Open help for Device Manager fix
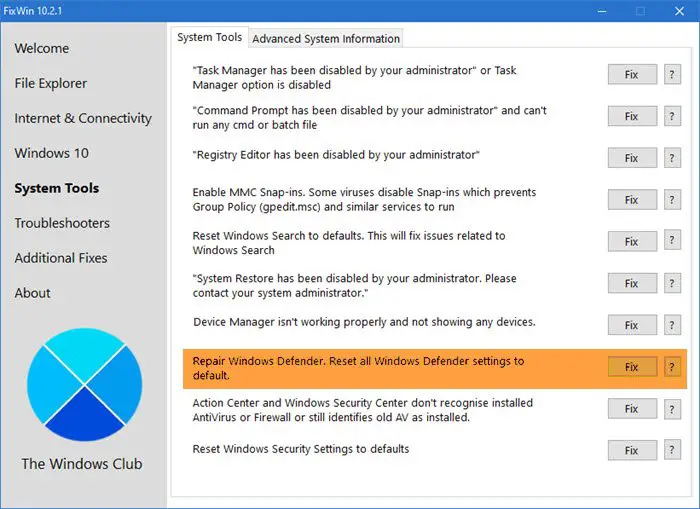 click(x=672, y=325)
